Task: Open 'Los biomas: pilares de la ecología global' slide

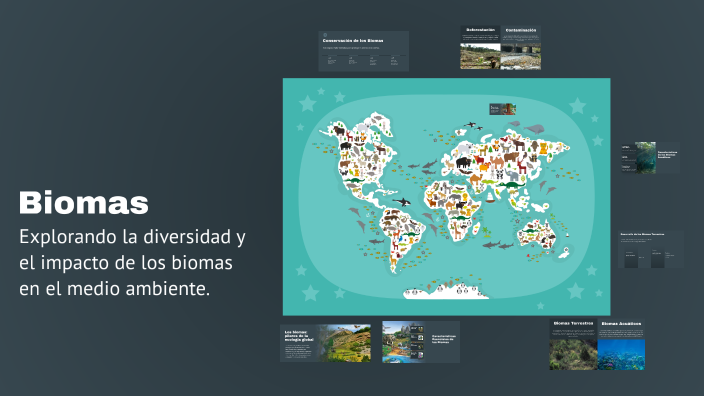Action: (x=326, y=343)
